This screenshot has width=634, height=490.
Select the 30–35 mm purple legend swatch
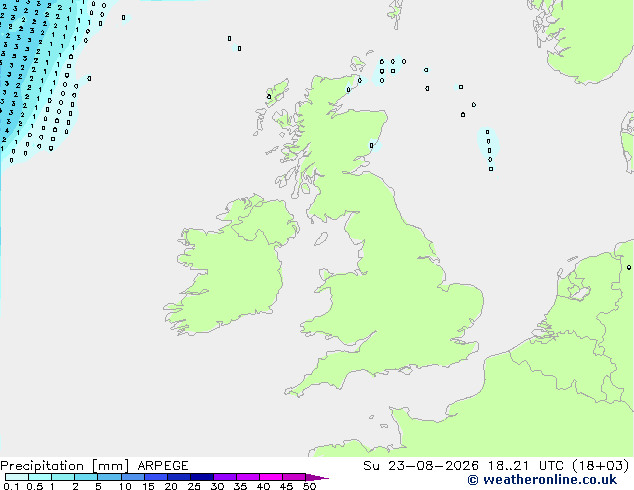point(225,477)
